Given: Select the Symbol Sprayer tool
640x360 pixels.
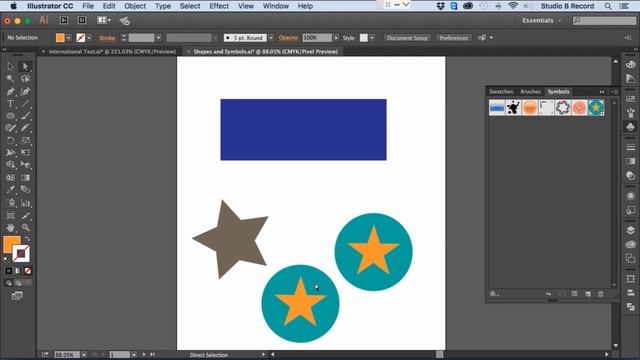Looking at the screenshot, I should (10, 203).
